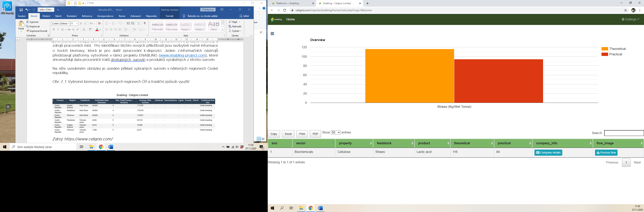644x212 pixels.
Task: Apply superscript formatting
Action: coord(78,29)
